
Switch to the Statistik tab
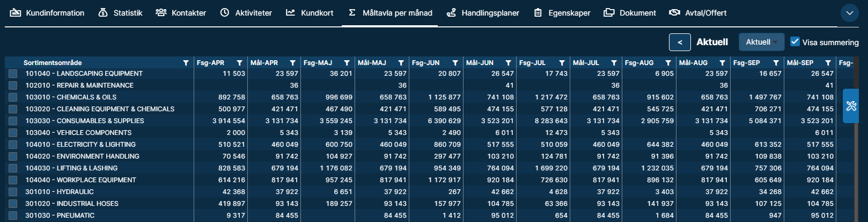coord(121,13)
